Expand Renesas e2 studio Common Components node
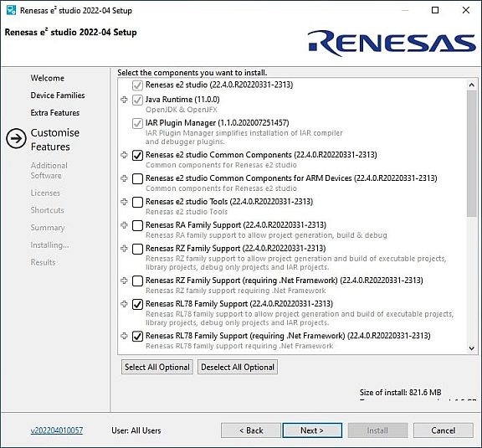This screenshot has height=448, width=482. click(x=124, y=155)
